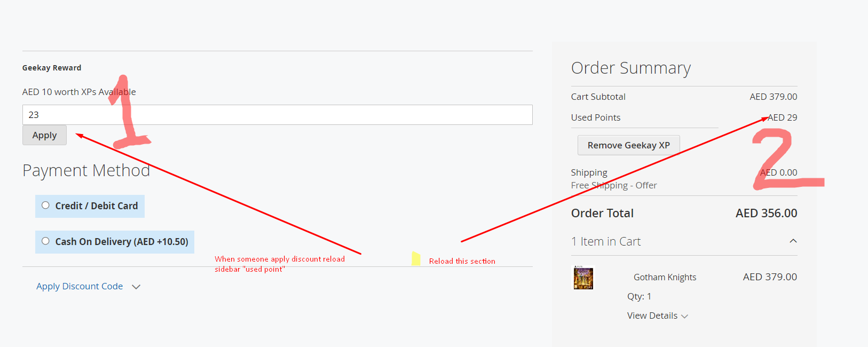
Task: Collapse the 1 Item in Cart section
Action: click(x=606, y=242)
